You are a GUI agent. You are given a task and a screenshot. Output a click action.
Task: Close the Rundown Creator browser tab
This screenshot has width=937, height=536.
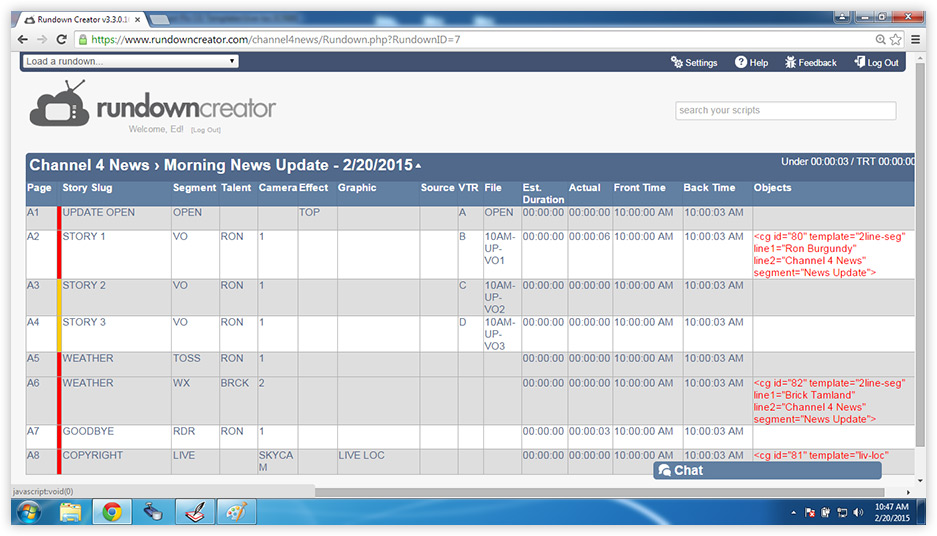[137, 20]
